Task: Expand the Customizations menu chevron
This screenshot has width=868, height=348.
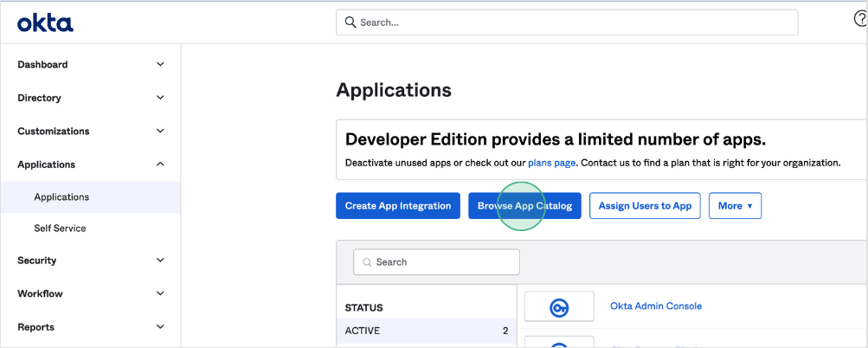Action: (x=161, y=131)
